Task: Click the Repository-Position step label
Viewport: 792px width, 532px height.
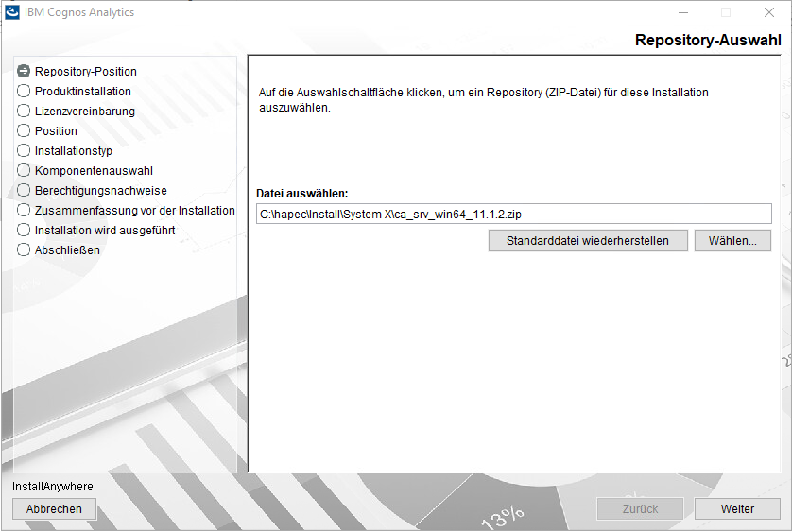Action: tap(86, 71)
